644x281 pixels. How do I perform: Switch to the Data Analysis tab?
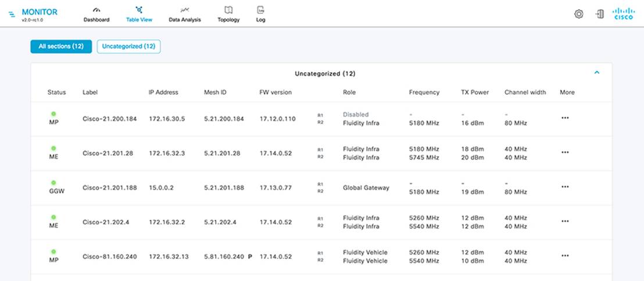185,20
